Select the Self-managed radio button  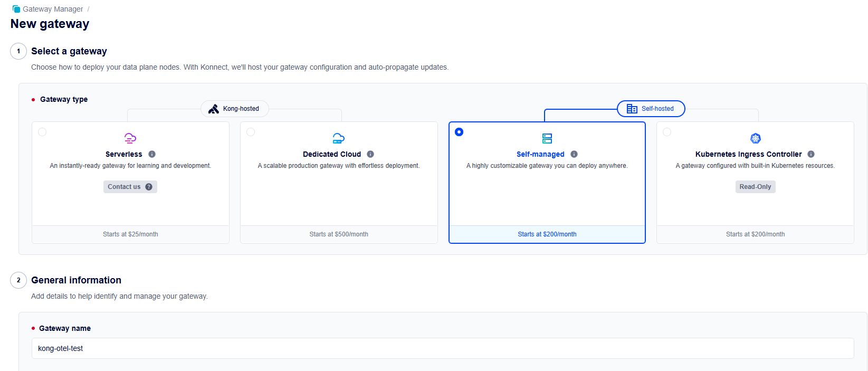pos(459,132)
